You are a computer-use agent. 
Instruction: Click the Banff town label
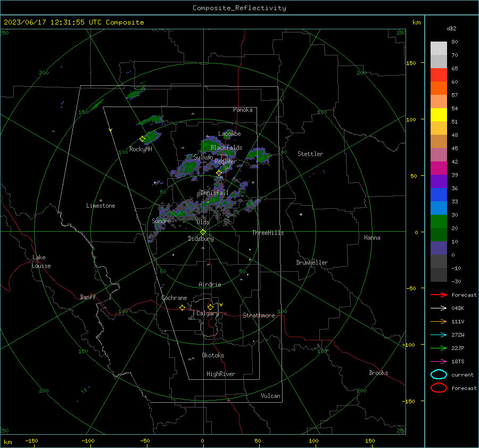tap(88, 297)
